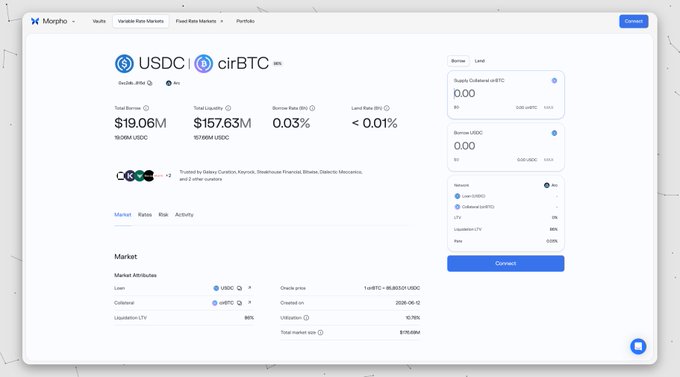Show info tooltip for Total Borrow
680x377 pixels.
(x=146, y=108)
